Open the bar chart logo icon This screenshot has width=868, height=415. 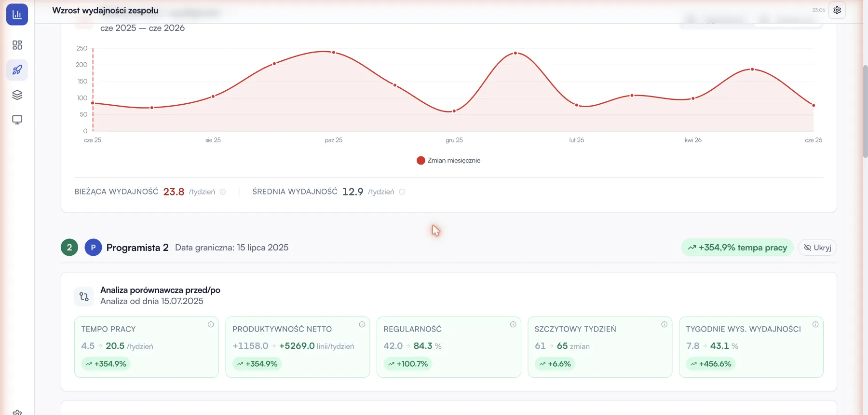[17, 14]
